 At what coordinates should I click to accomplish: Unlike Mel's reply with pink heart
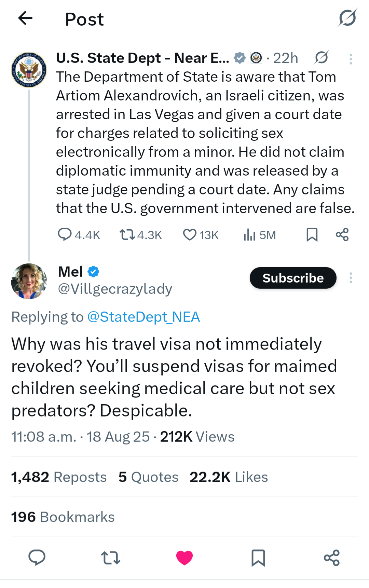pos(184,558)
